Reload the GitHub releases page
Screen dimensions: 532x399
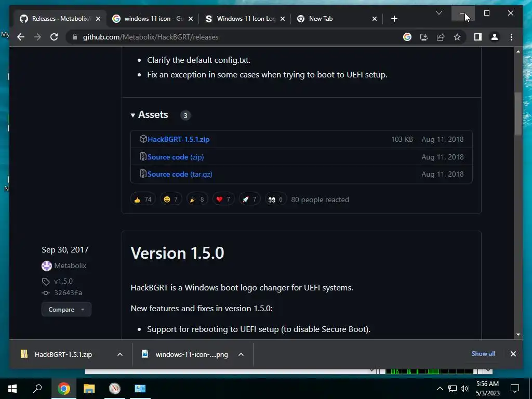(x=54, y=37)
